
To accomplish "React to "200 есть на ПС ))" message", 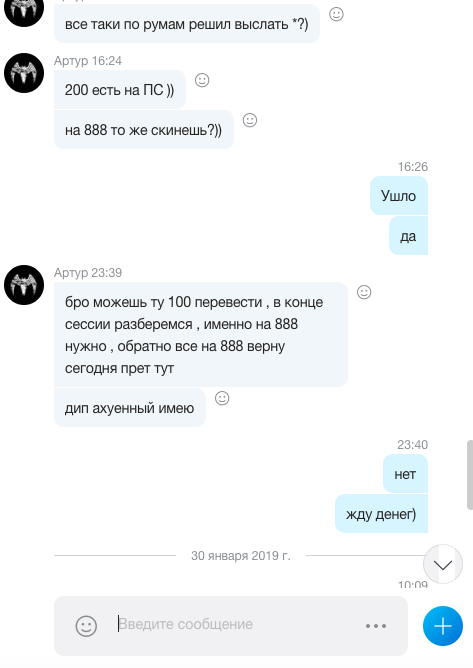I will coord(202,80).
